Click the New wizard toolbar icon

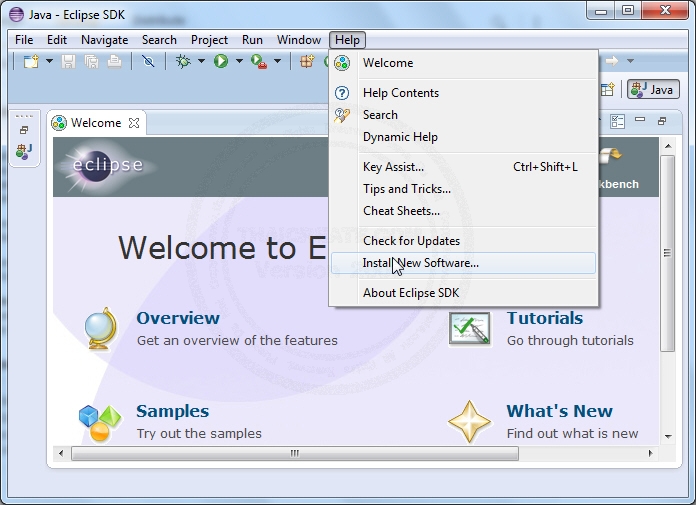pyautogui.click(x=31, y=61)
